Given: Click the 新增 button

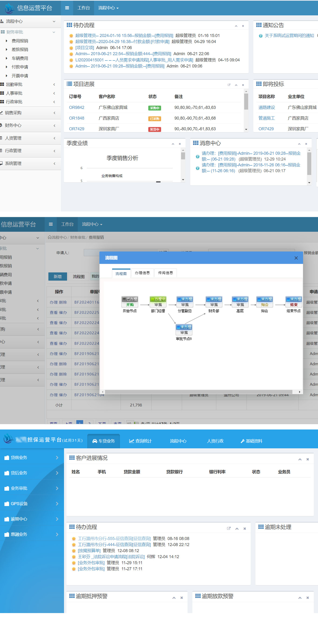Looking at the screenshot, I should click(58, 276).
